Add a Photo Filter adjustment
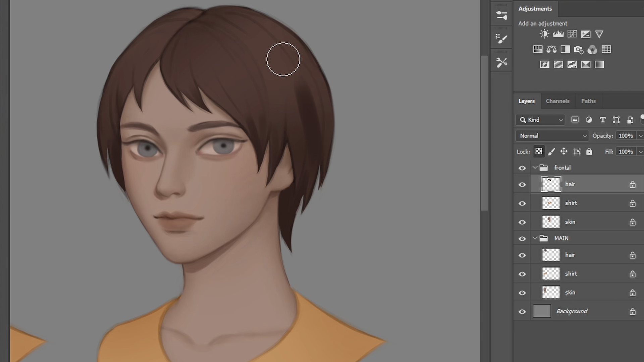This screenshot has height=362, width=644. (579, 49)
